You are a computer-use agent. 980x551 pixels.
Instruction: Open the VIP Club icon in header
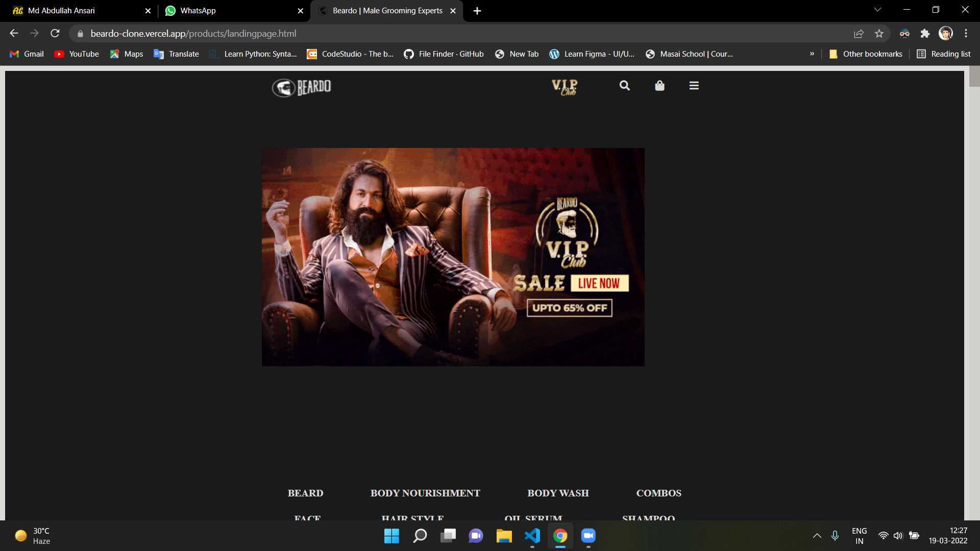[x=565, y=87]
